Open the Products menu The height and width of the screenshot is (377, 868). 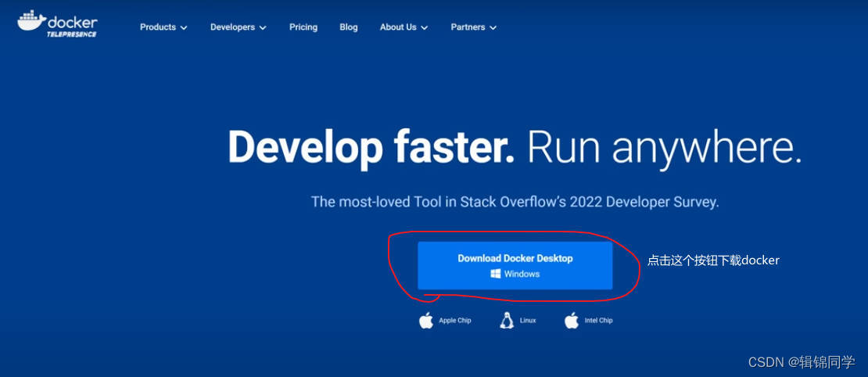coord(158,27)
